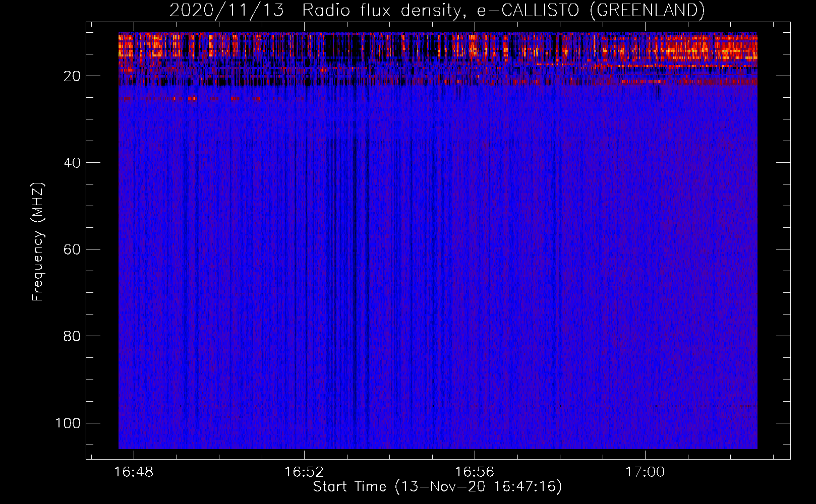The width and height of the screenshot is (816, 504).
Task: Select the 16:52 time tick label
Action: [304, 472]
